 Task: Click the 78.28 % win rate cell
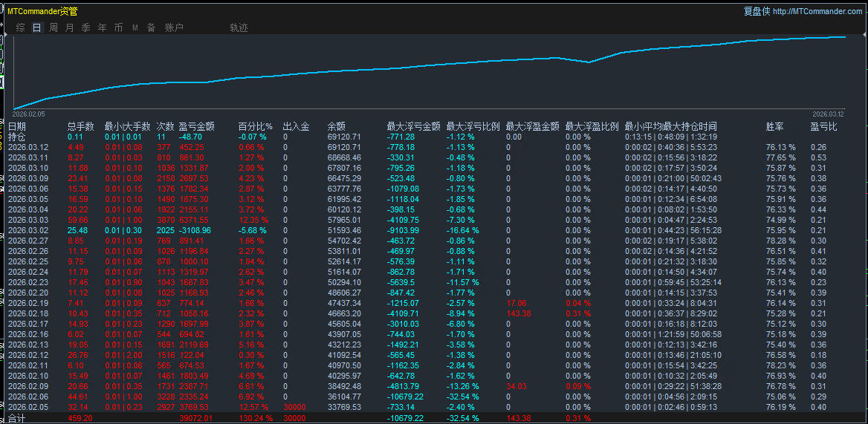[780, 241]
